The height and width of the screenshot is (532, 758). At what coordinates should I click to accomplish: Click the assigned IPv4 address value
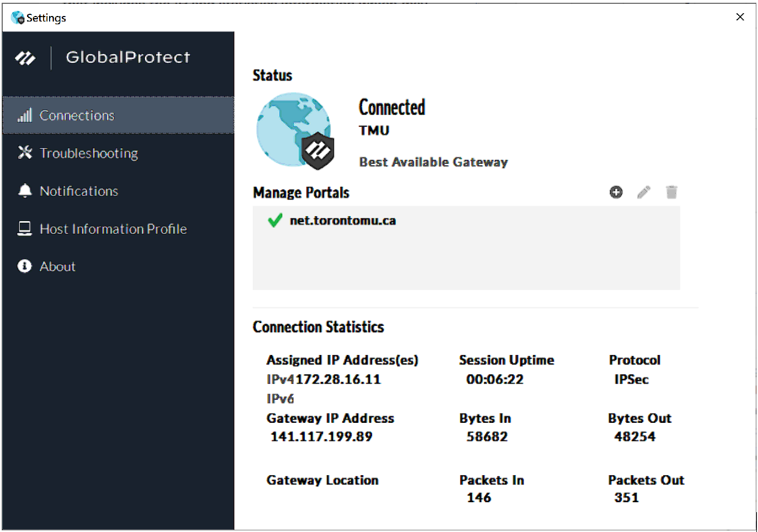click(337, 379)
